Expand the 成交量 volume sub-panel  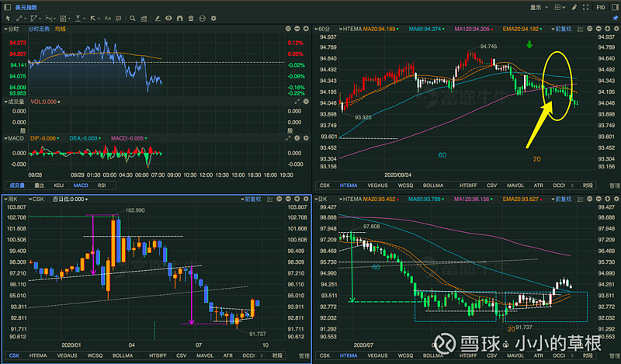(x=297, y=102)
